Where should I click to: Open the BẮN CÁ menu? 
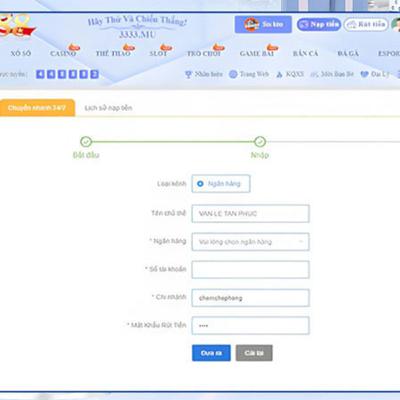(306, 53)
